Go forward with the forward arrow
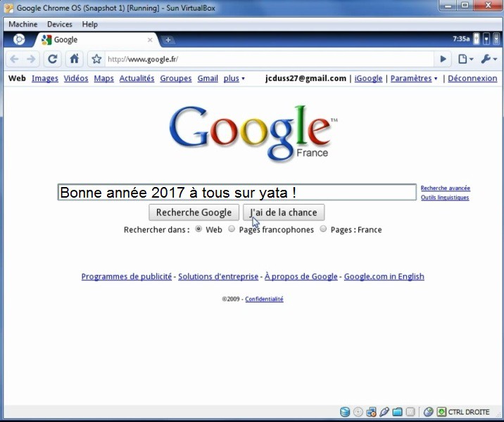504x422 pixels. pos(31,59)
